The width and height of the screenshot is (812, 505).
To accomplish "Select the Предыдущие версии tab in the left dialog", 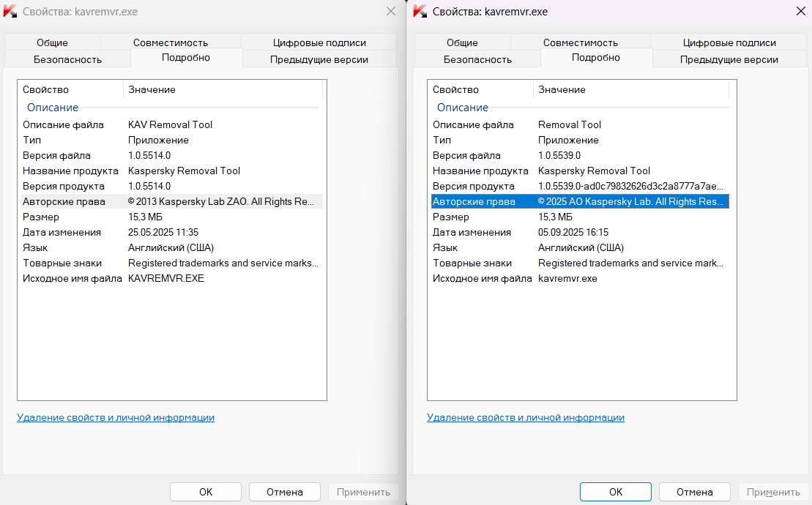I will pos(319,59).
